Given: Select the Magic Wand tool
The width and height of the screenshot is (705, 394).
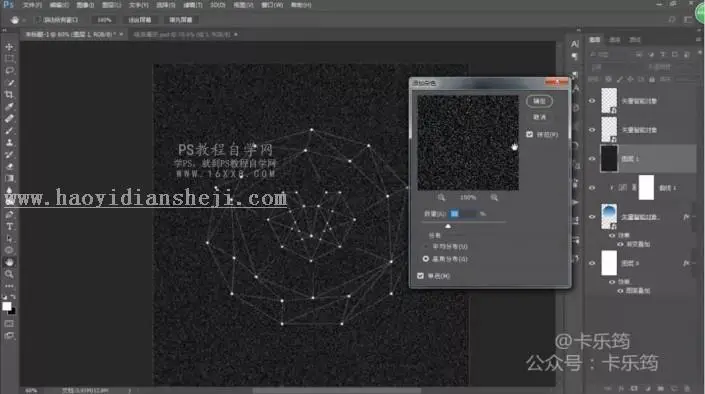Looking at the screenshot, I should tap(9, 83).
